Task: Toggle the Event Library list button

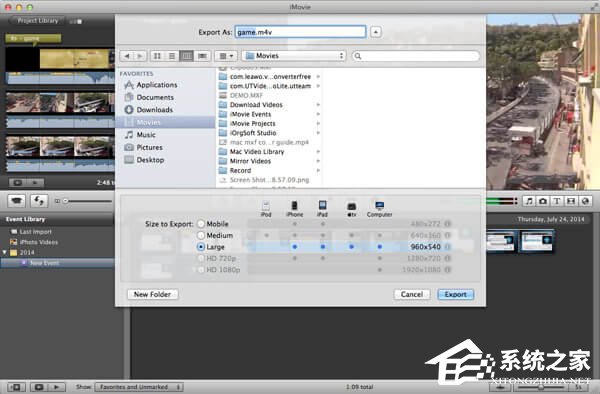Action: 16,387
